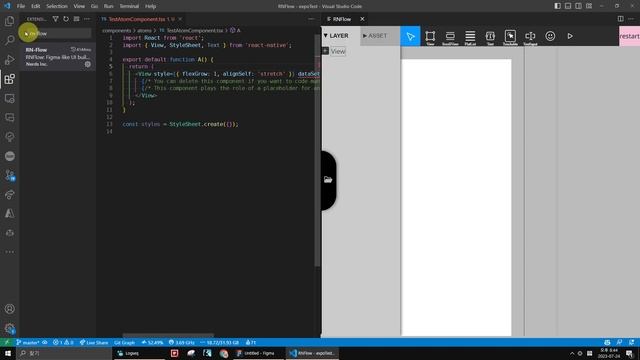
Task: Open more actions for RNFlow editor group
Action: 631,19
